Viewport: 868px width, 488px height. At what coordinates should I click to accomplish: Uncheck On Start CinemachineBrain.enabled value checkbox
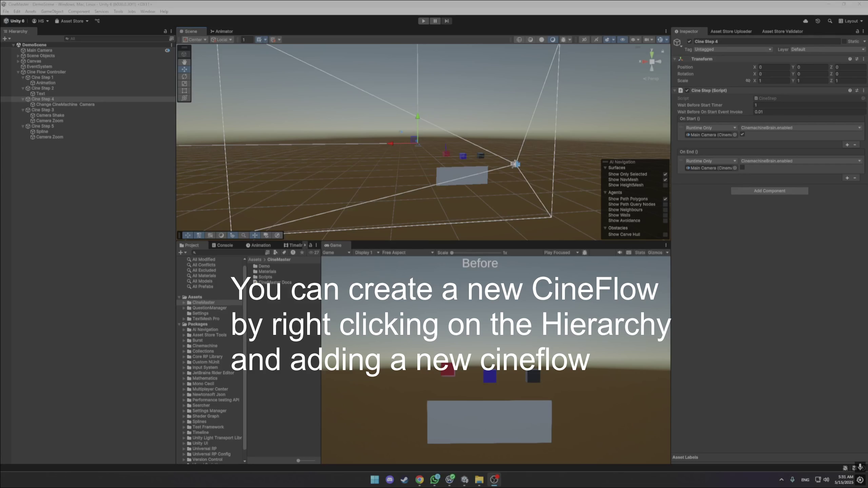742,135
